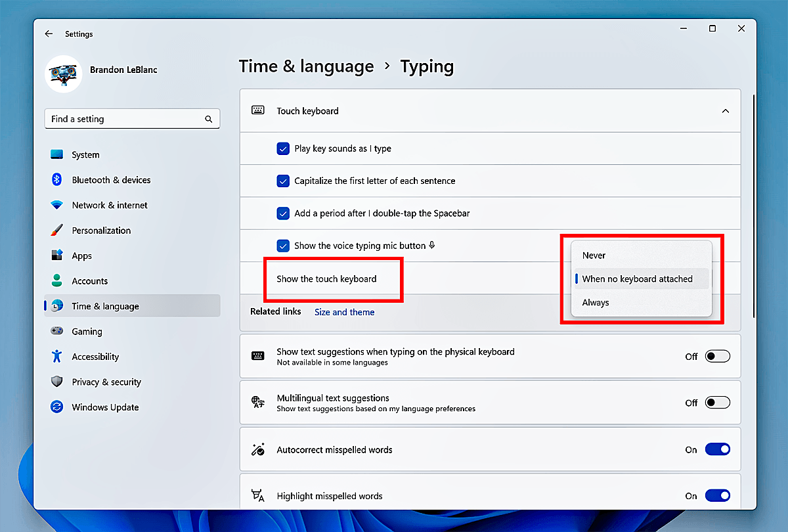This screenshot has width=788, height=532.
Task: Click the Typing page title
Action: click(x=427, y=66)
